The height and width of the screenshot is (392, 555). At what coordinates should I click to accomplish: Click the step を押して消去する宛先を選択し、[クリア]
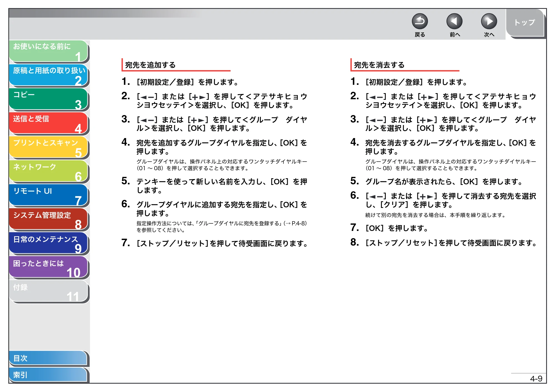[450, 200]
